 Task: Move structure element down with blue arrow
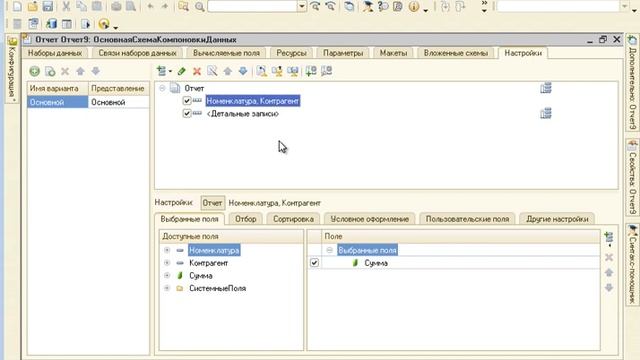coord(243,71)
